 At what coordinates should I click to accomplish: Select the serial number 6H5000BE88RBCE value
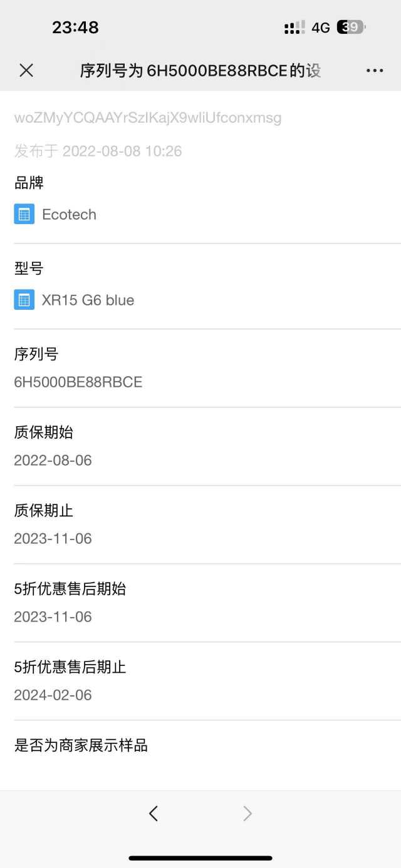pyautogui.click(x=78, y=382)
